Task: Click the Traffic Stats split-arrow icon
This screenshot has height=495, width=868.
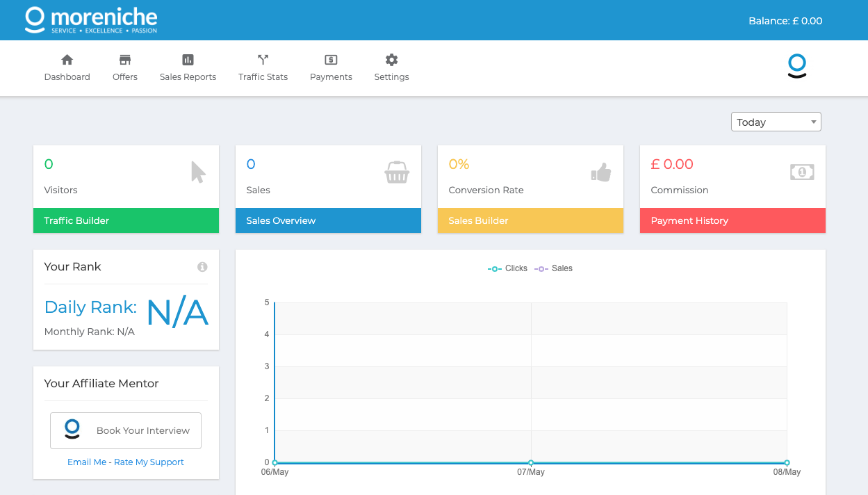Action: 263,60
